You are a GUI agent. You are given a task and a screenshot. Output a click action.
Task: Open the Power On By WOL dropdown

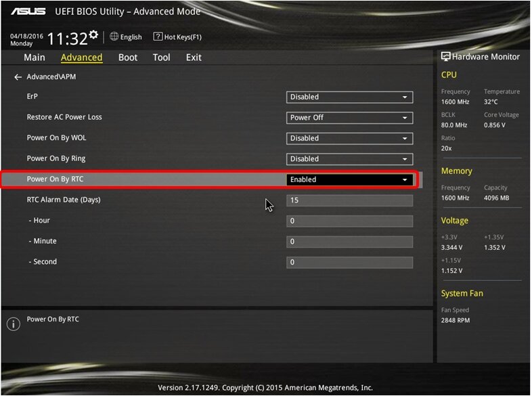click(349, 139)
